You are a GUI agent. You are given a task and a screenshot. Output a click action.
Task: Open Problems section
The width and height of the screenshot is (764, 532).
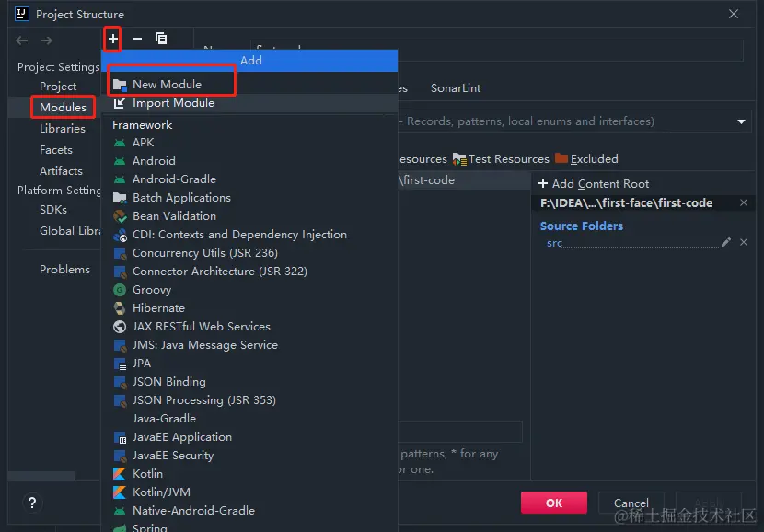[x=64, y=270]
